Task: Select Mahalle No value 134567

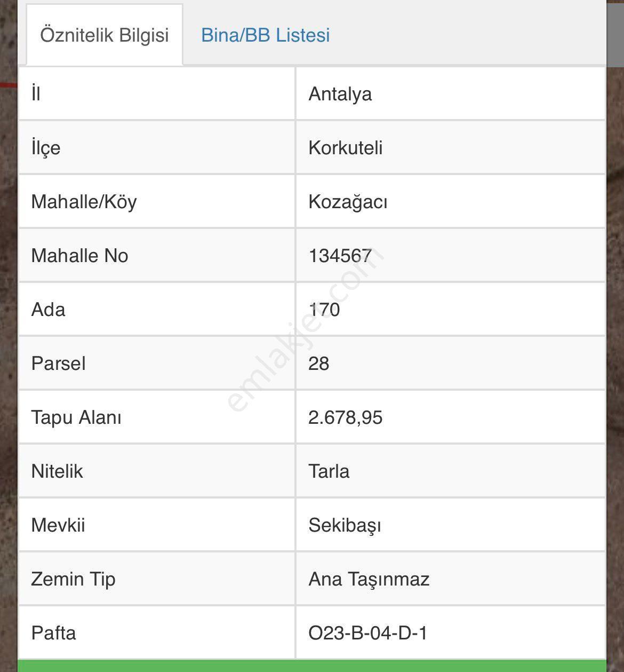Action: pos(340,256)
